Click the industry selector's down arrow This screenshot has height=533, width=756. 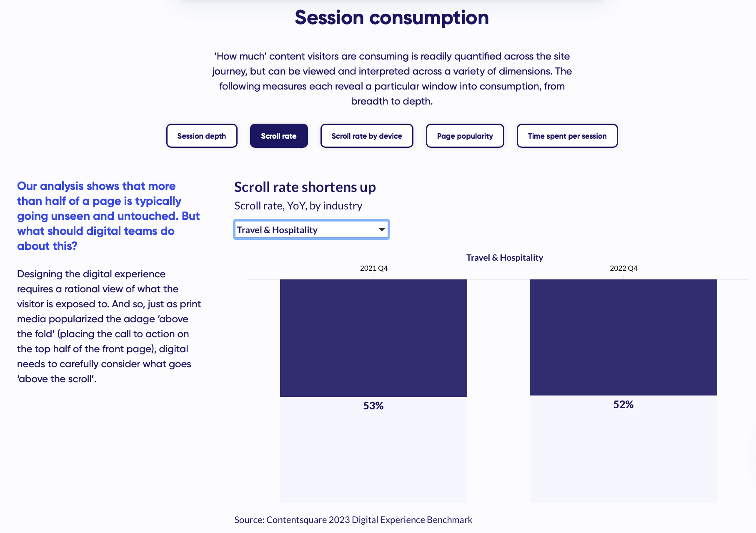[x=381, y=230]
